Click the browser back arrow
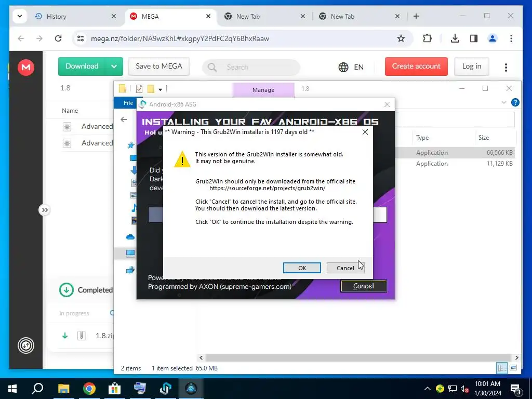The width and height of the screenshot is (532, 399). click(x=21, y=38)
